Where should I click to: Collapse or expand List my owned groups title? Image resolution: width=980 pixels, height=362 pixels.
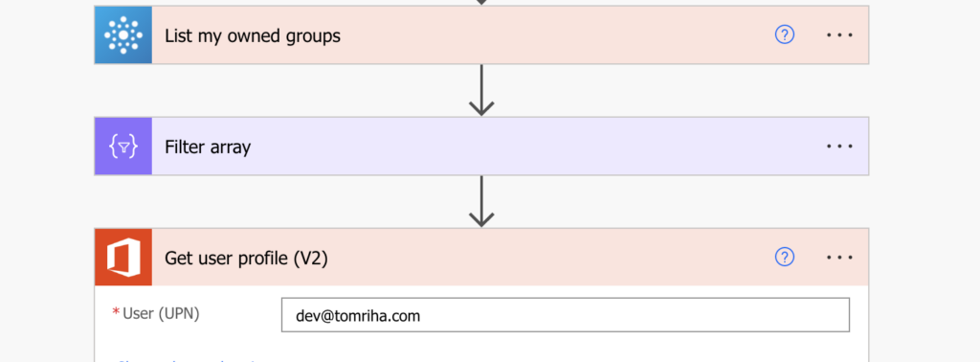pyautogui.click(x=253, y=36)
